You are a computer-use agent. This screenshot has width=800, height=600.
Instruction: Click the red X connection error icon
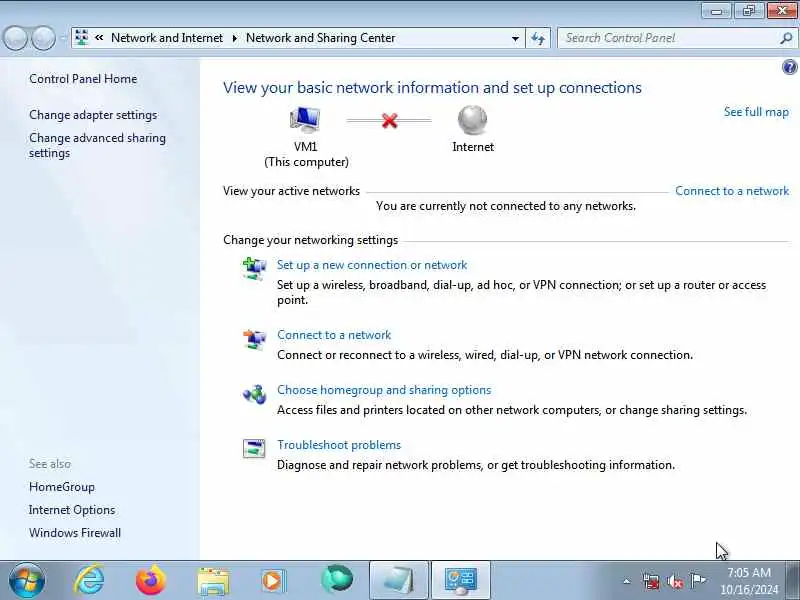[x=389, y=121]
